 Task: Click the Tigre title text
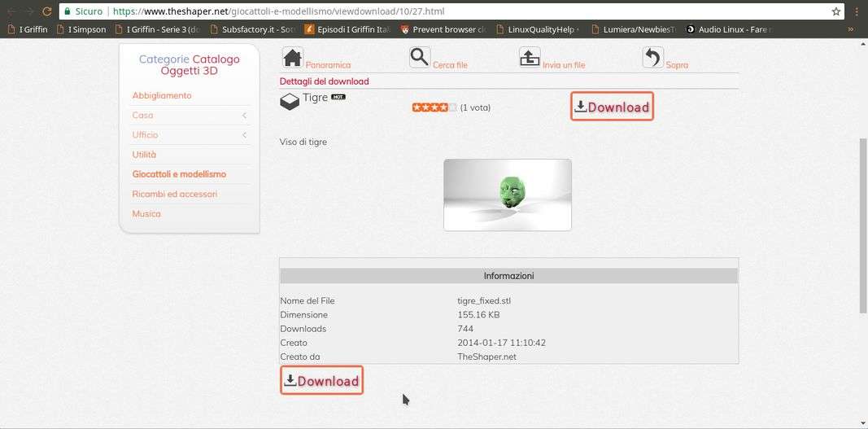315,98
